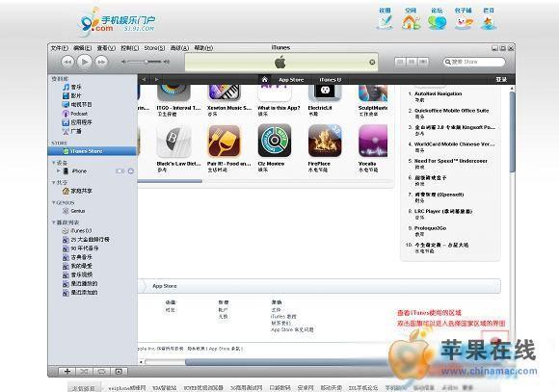
Task: Click the iPhone eject icon
Action: click(131, 171)
